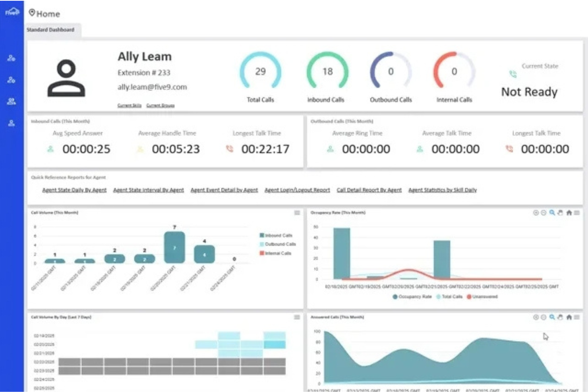The image size is (588, 392).
Task: Select the pan tool on the Occupancy Rate chart
Action: click(x=560, y=212)
